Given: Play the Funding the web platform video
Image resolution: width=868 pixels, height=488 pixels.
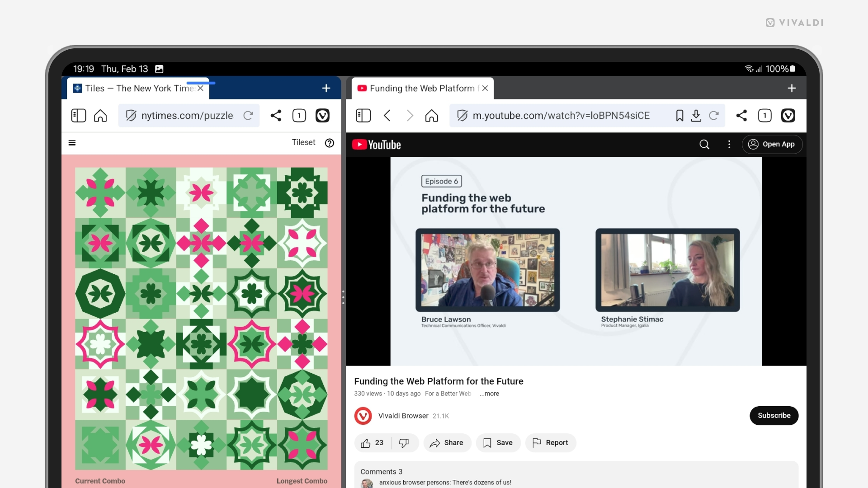Looking at the screenshot, I should point(576,261).
